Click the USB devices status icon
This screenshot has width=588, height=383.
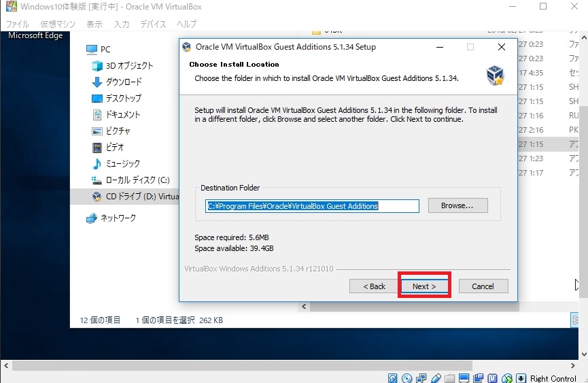436,378
